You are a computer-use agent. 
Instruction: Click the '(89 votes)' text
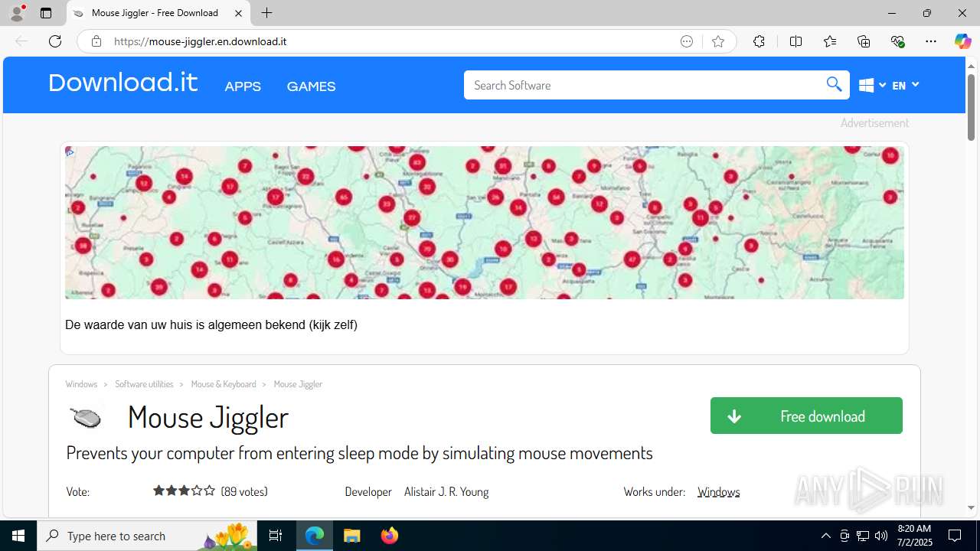pyautogui.click(x=244, y=491)
